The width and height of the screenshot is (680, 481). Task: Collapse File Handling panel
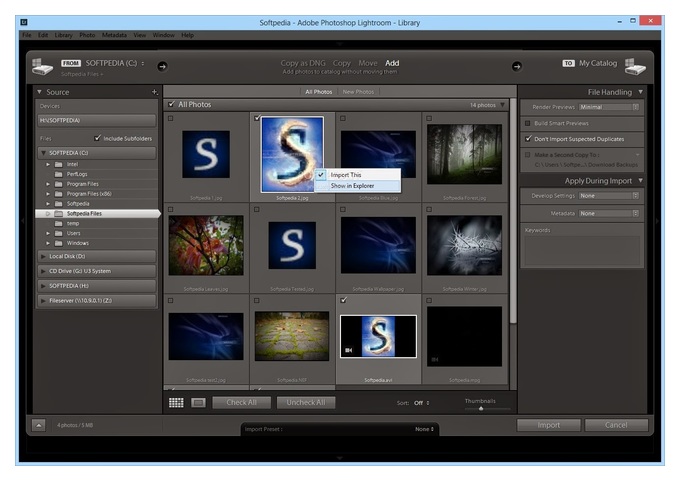[x=641, y=92]
